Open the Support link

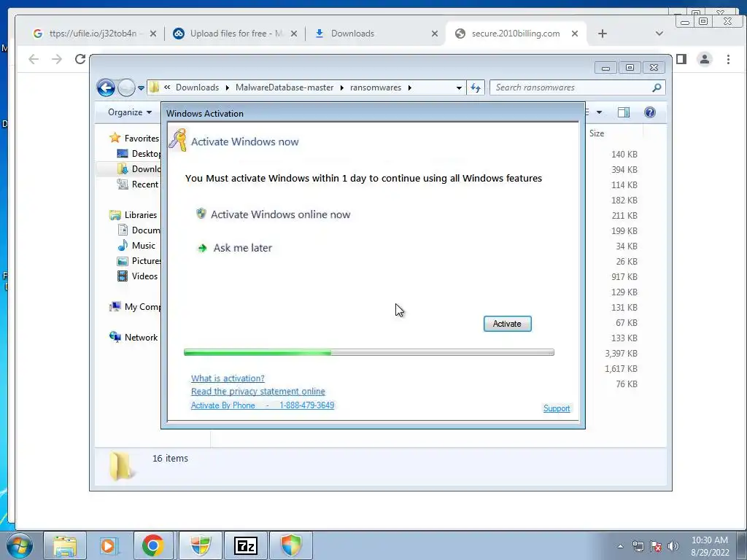(557, 408)
